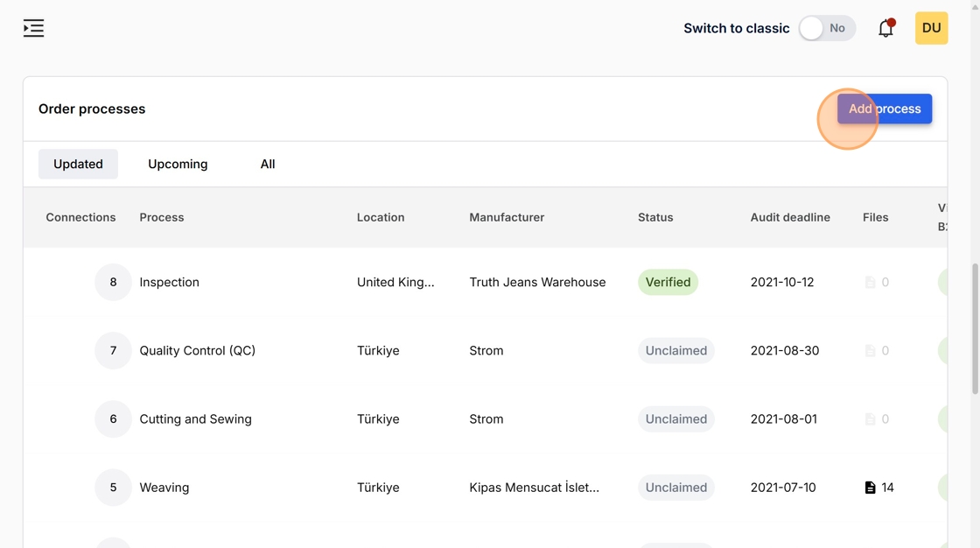Switch to the Upcoming tab
The height and width of the screenshot is (548, 980).
coord(178,164)
